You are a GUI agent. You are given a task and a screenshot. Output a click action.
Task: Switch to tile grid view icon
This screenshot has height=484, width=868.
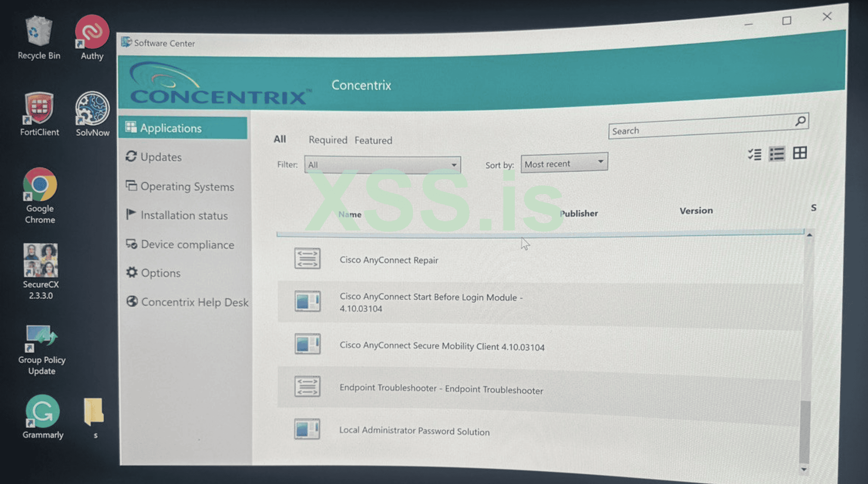coord(799,153)
